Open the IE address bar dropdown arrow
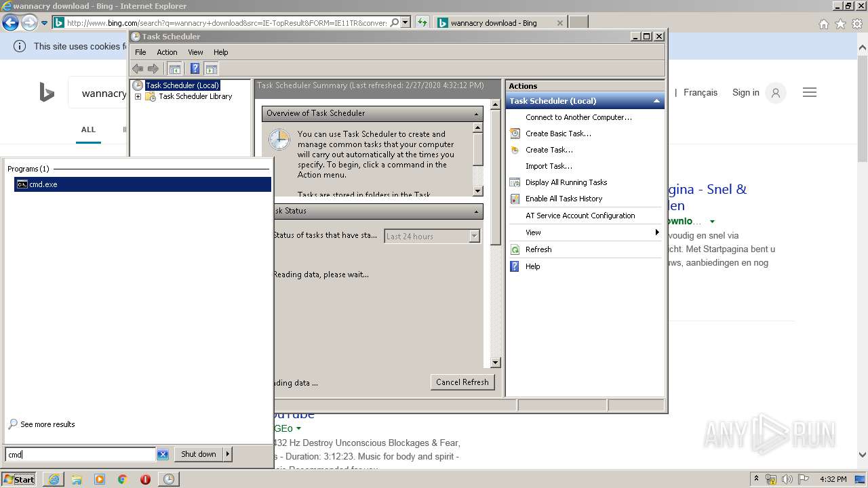The width and height of the screenshot is (868, 488). coord(406,22)
